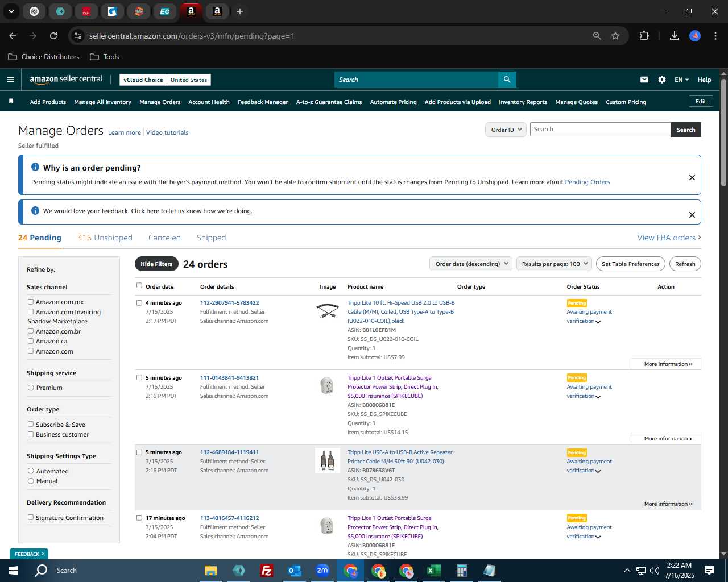Select the Premium shipping service option

[31, 388]
